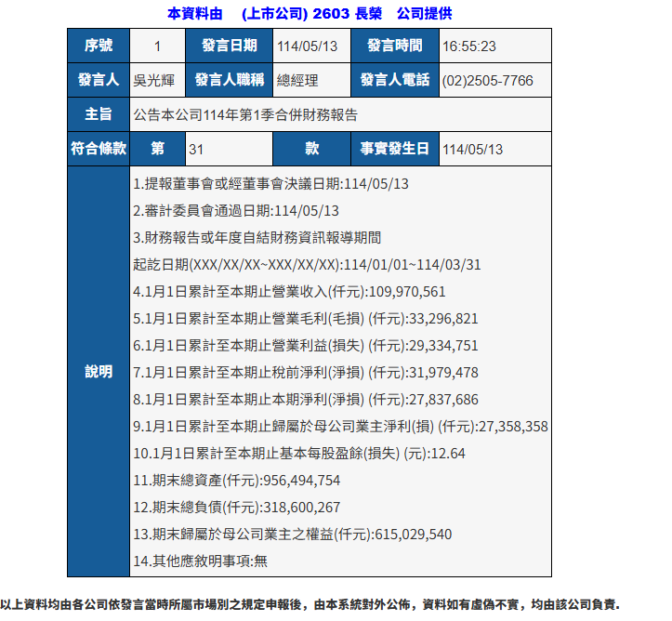
Task: Click the subject text 公告本公司114年第1季合併財務報告
Action: pyautogui.click(x=245, y=115)
